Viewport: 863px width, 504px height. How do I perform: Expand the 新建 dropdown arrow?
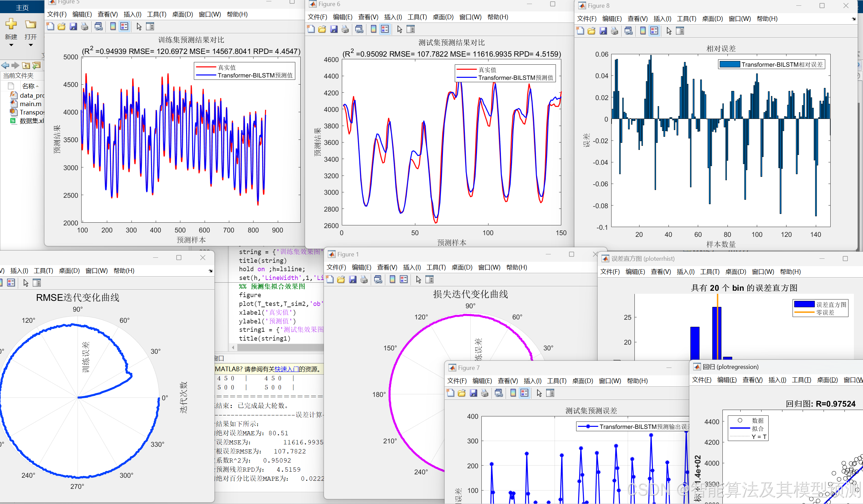[11, 45]
